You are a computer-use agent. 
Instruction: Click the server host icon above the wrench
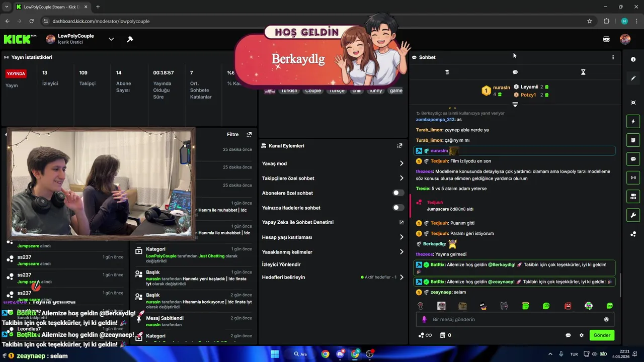pos(633,196)
